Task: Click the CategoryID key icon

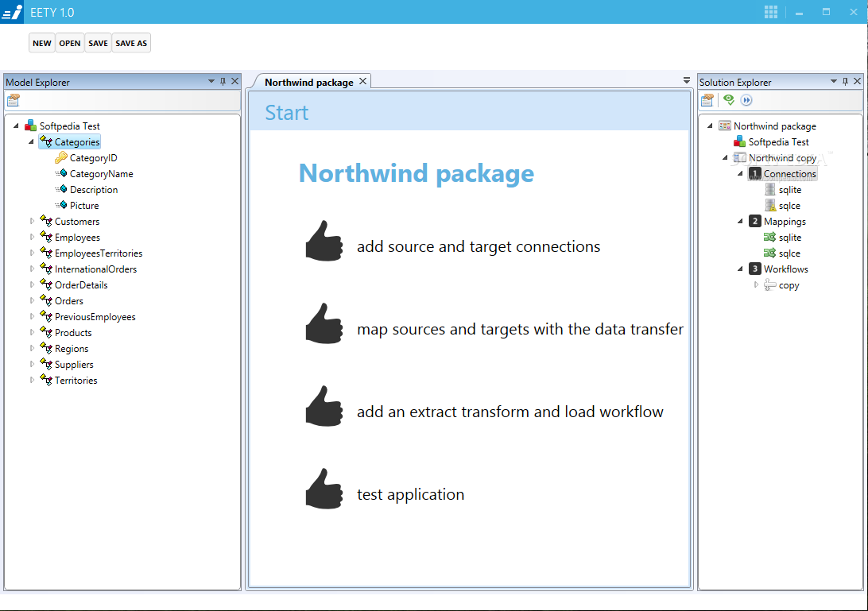Action: coord(61,158)
